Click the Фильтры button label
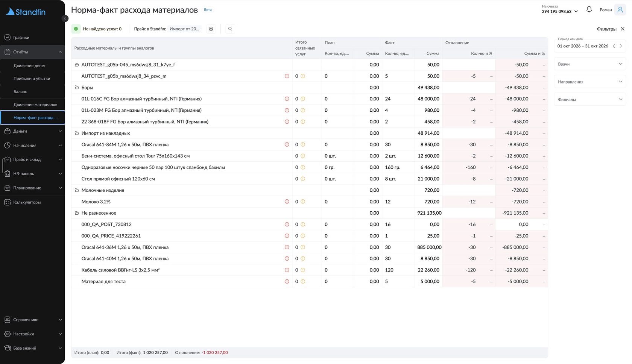Screen dimensions: 632x364 tap(606, 29)
